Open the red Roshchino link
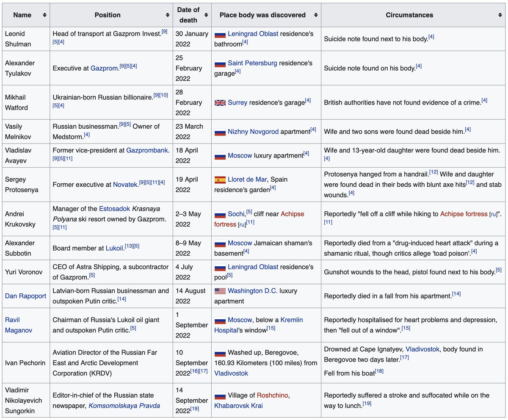 pos(272,395)
